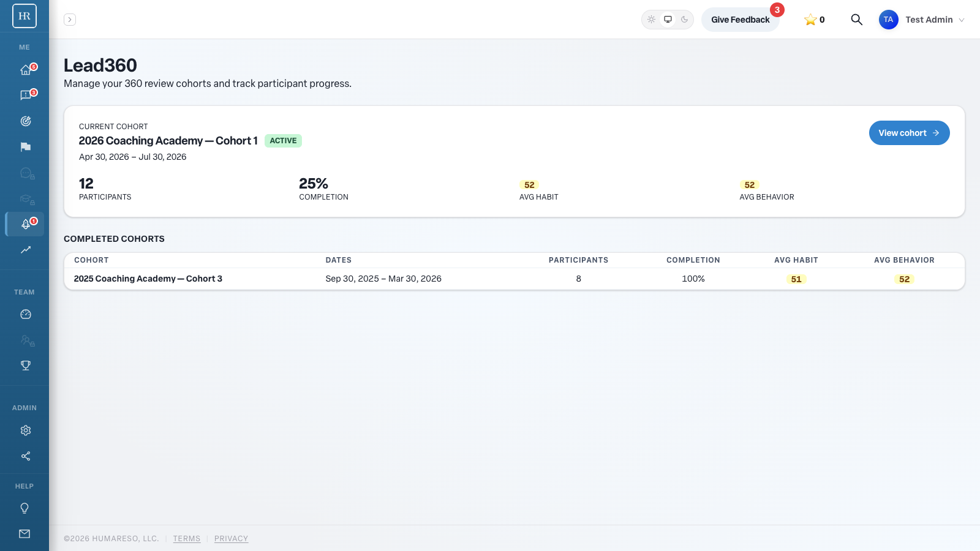Open the 2025 Coaching Academy Cohort 3 row
Image resolution: width=980 pixels, height=551 pixels.
[514, 279]
